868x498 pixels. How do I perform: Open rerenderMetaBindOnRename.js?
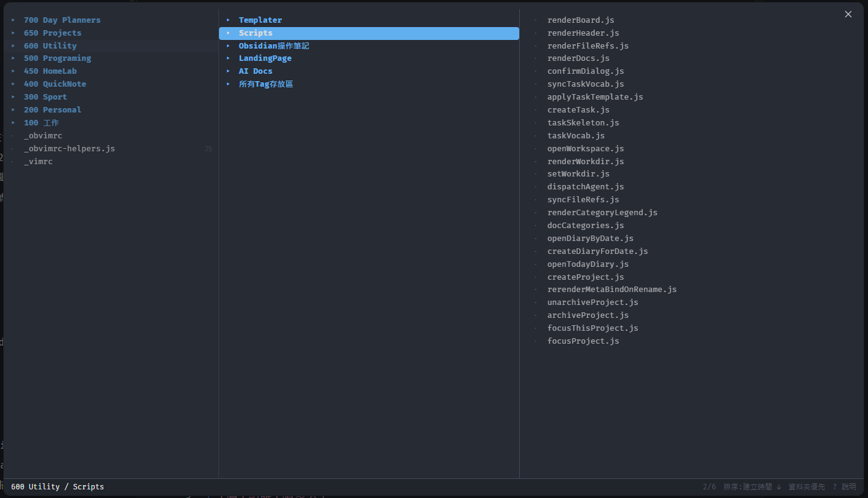[612, 290]
